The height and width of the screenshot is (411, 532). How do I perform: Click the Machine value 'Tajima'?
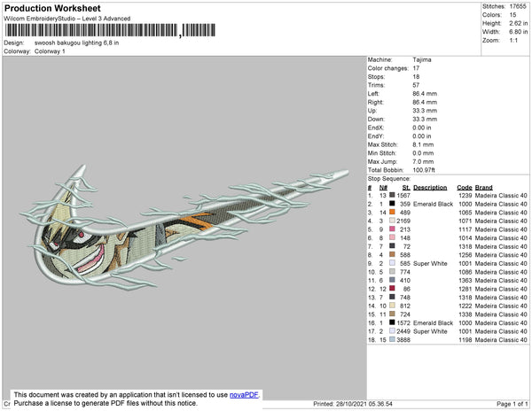(422, 59)
